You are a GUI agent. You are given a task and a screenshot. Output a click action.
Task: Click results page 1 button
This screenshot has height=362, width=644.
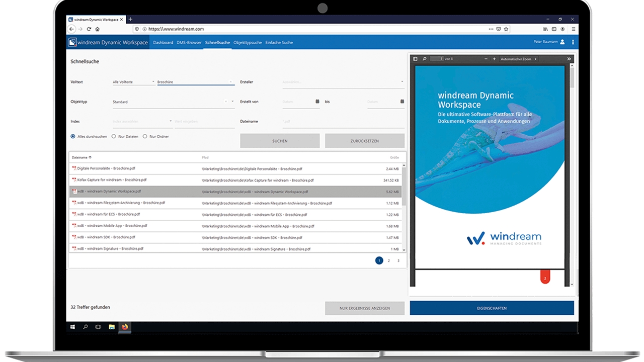point(379,260)
